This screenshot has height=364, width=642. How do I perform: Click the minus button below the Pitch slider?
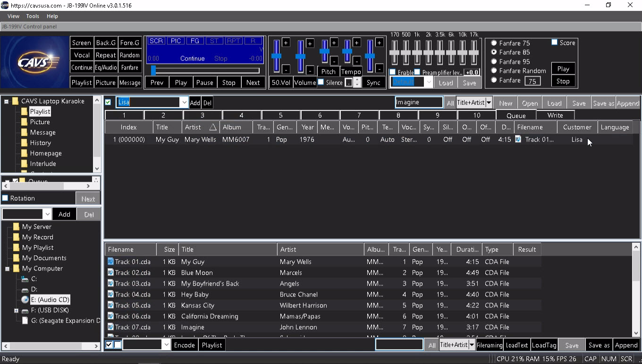point(334,60)
